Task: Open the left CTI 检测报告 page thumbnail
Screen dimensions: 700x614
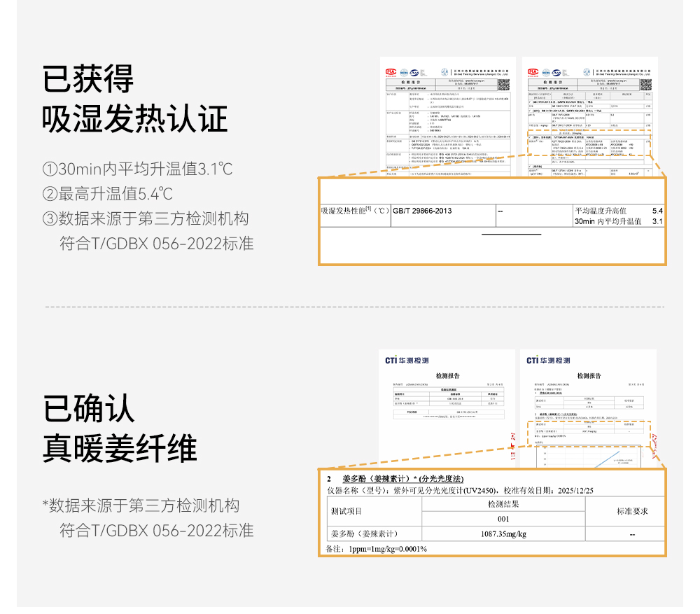Action: [448, 406]
